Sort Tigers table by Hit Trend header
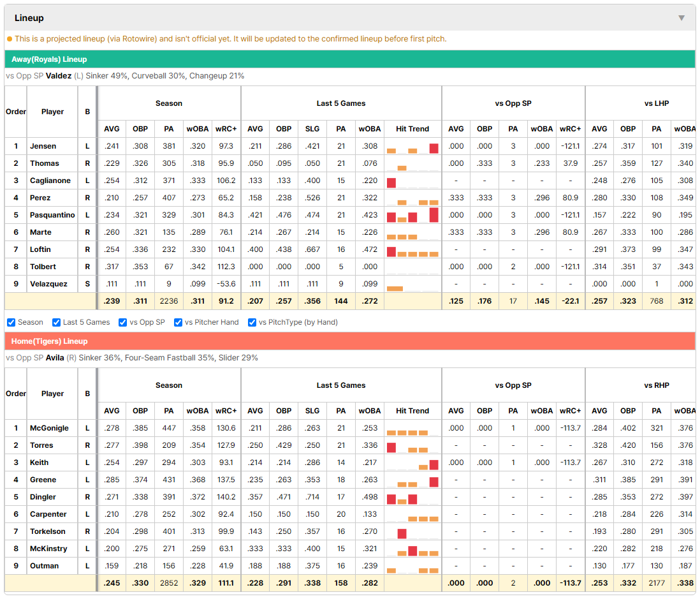 click(412, 411)
